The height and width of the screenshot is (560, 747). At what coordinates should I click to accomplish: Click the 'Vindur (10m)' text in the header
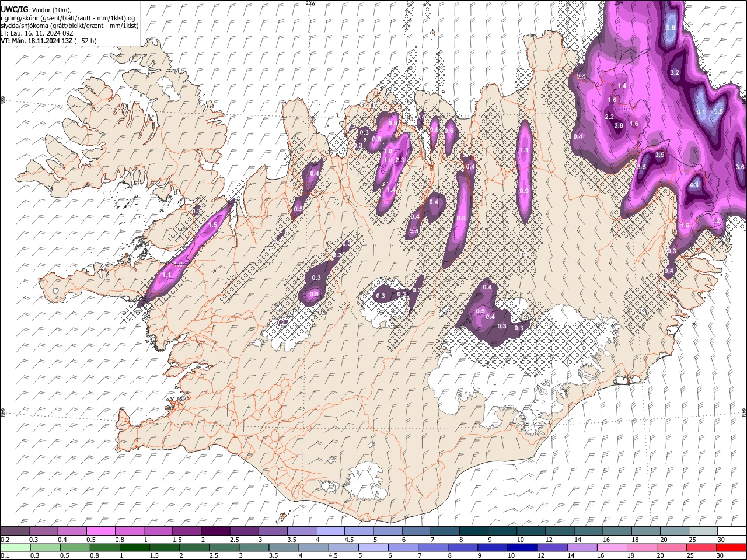(53, 10)
